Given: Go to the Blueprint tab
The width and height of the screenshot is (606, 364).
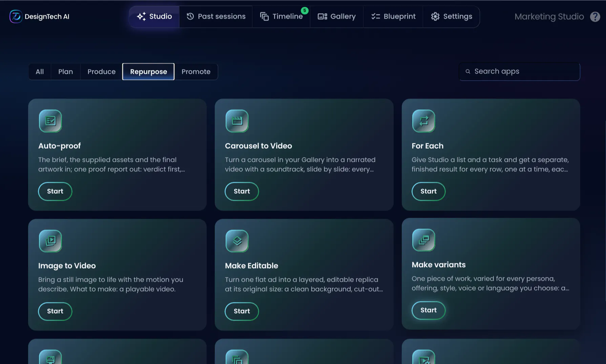Looking at the screenshot, I should [393, 17].
